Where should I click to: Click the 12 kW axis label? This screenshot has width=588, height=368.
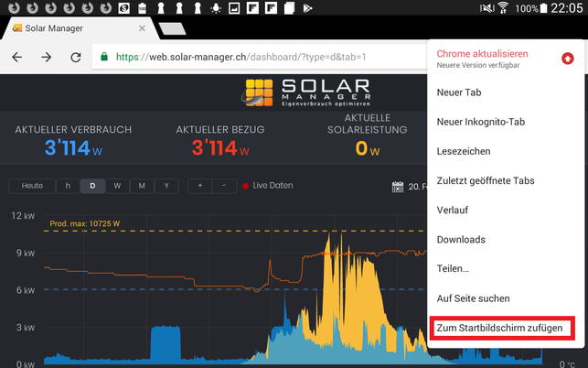click(23, 216)
